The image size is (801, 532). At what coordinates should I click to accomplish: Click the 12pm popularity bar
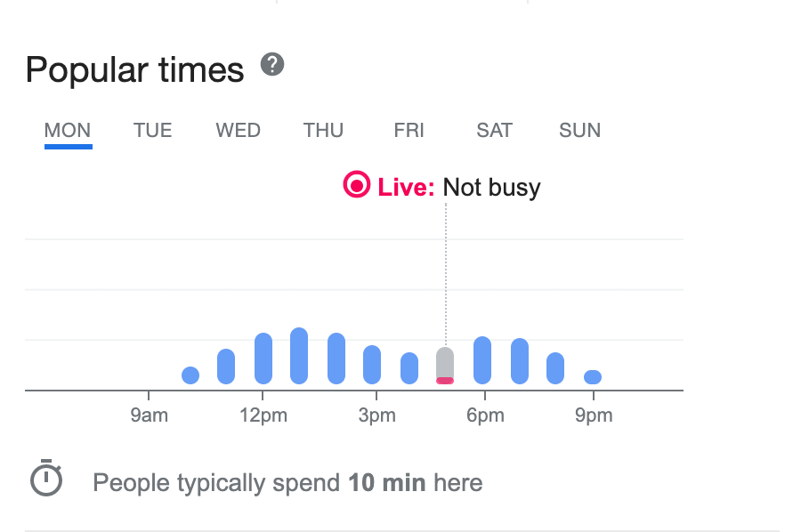click(263, 359)
